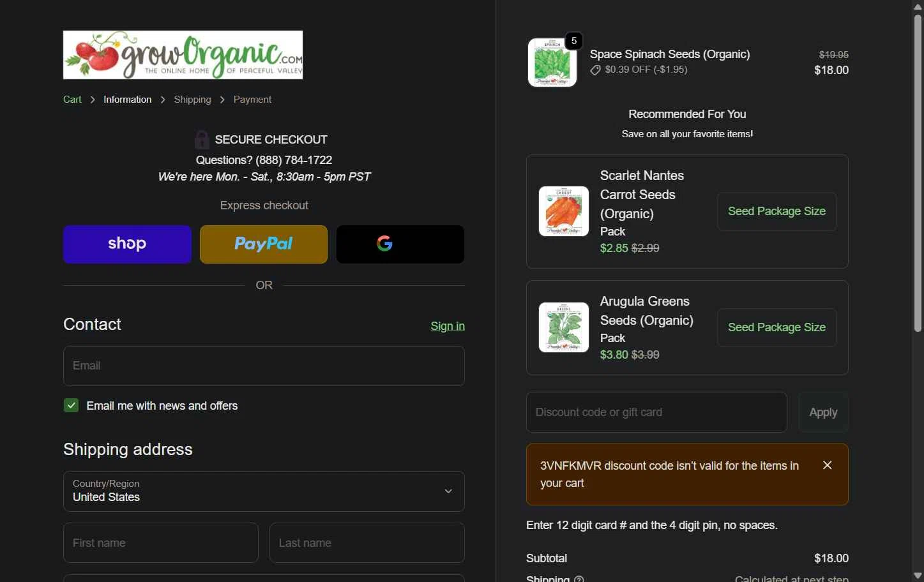Click the discount tag icon under Space Spinach
The image size is (924, 582).
click(x=595, y=70)
